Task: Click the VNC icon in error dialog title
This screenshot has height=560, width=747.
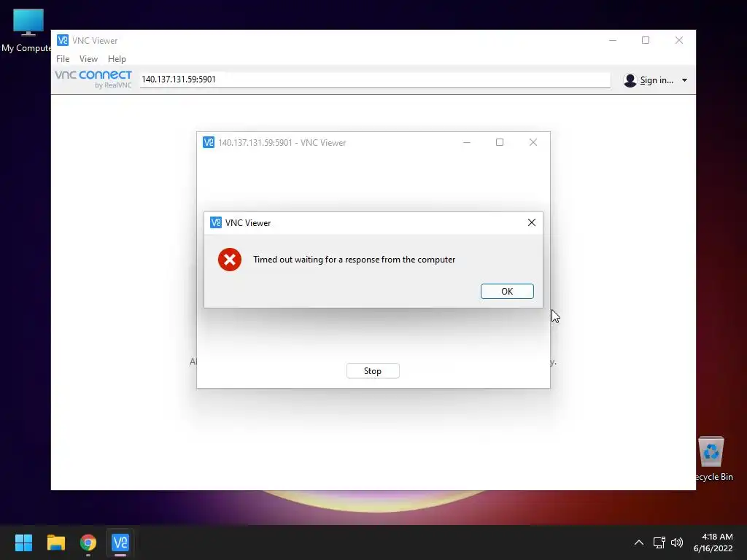Action: tap(216, 222)
